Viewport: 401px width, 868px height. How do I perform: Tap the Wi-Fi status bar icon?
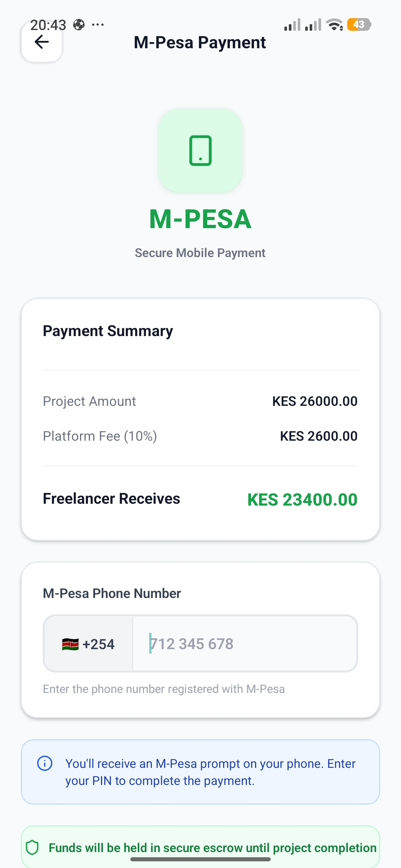334,24
